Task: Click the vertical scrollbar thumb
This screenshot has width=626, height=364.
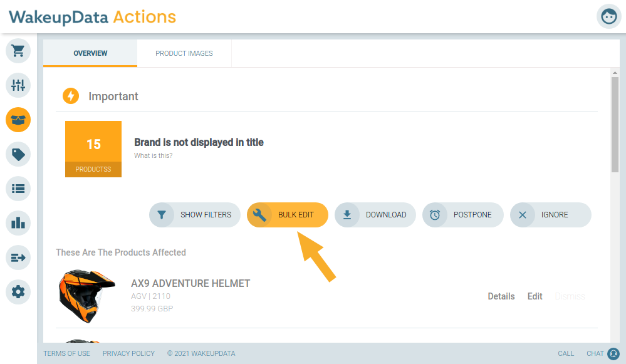Action: (x=615, y=125)
